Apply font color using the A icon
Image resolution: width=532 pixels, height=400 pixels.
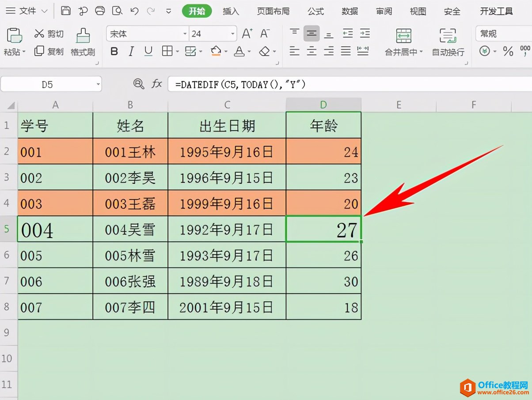tap(239, 51)
